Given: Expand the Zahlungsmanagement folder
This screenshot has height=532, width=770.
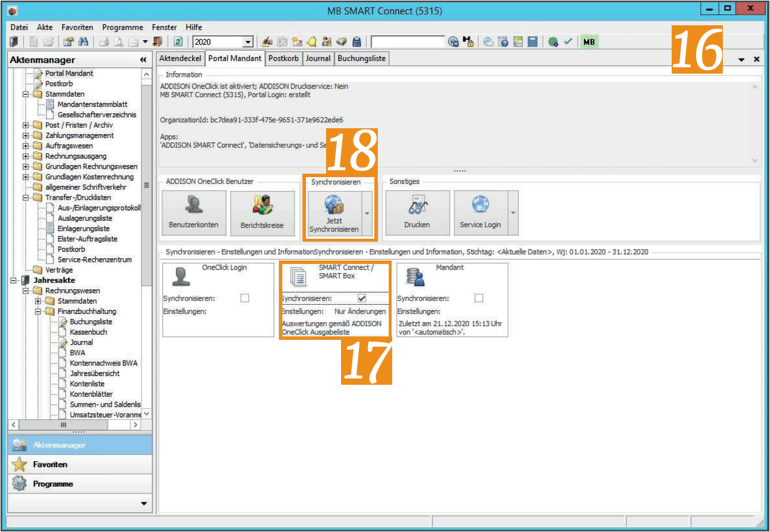Looking at the screenshot, I should [x=25, y=136].
